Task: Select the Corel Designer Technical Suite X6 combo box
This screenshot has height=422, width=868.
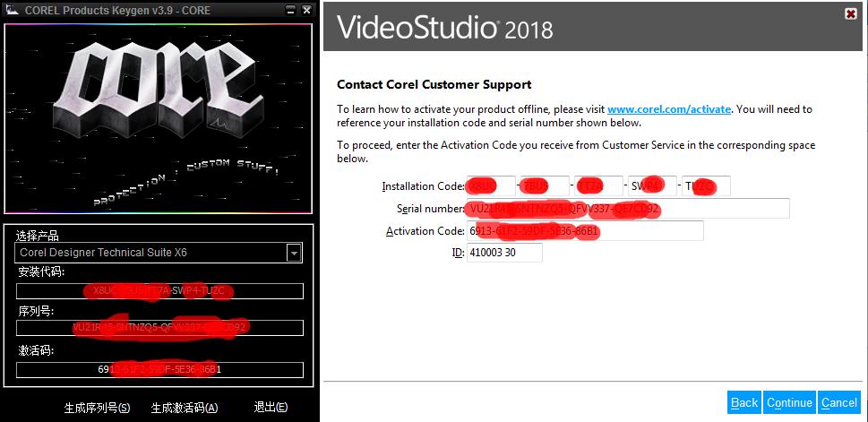Action: pyautogui.click(x=159, y=253)
